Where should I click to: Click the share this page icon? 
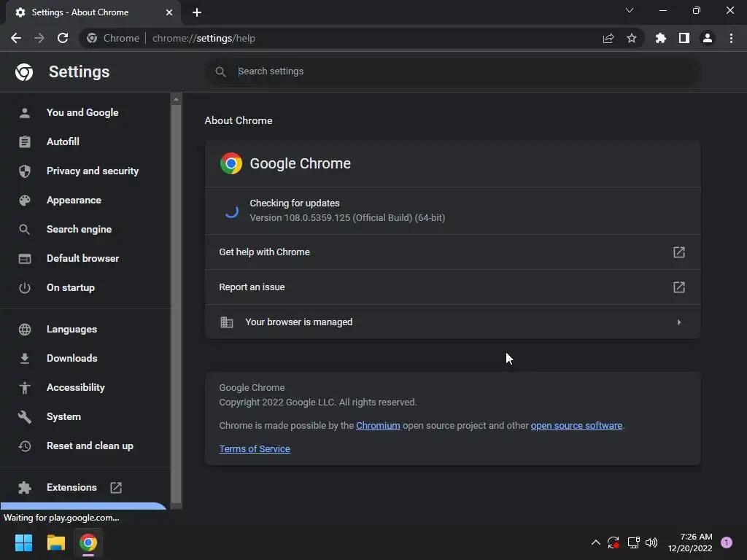click(x=608, y=38)
